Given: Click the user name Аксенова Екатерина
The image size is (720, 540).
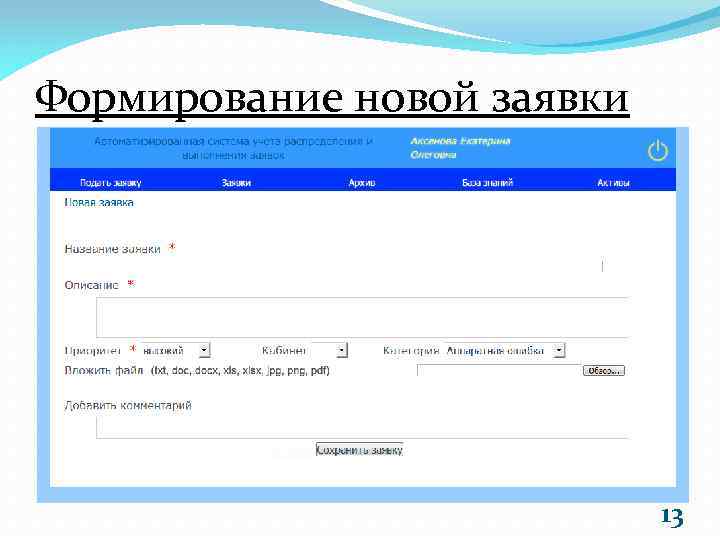Looking at the screenshot, I should point(460,147).
